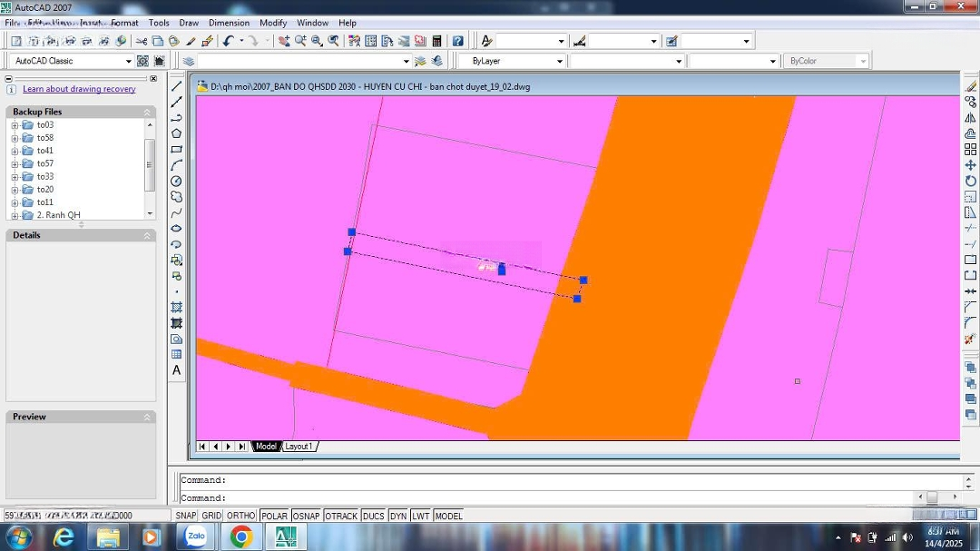Activate the Hatch tool

(177, 308)
